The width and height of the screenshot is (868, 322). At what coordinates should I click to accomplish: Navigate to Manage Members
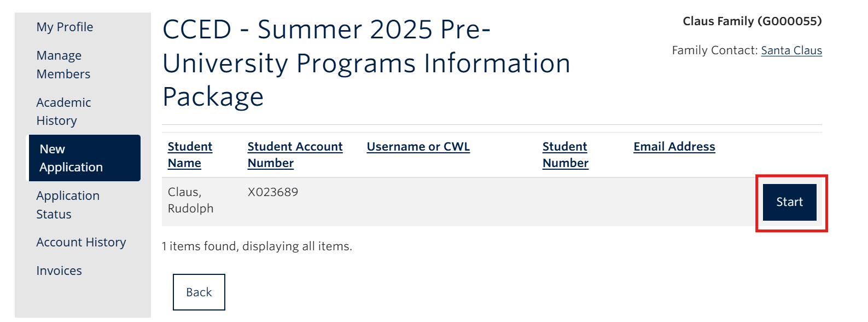coord(63,64)
